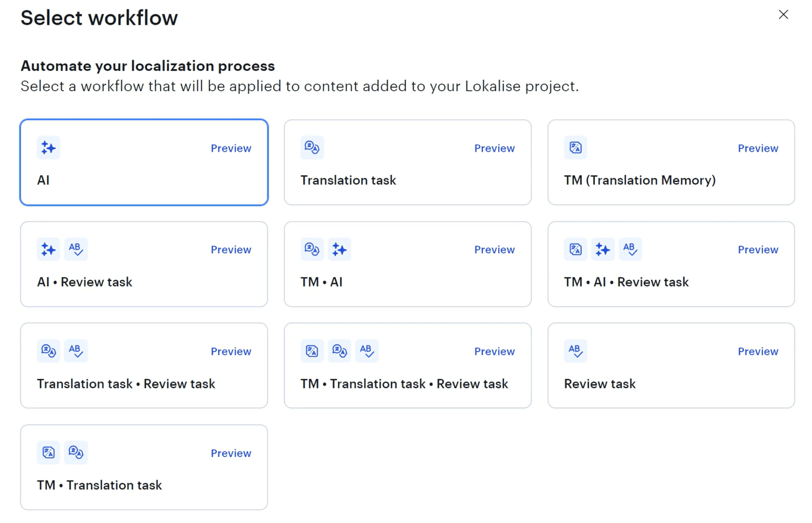Show Preview for the AI • Review task workflow
The height and width of the screenshot is (523, 812).
click(x=231, y=250)
